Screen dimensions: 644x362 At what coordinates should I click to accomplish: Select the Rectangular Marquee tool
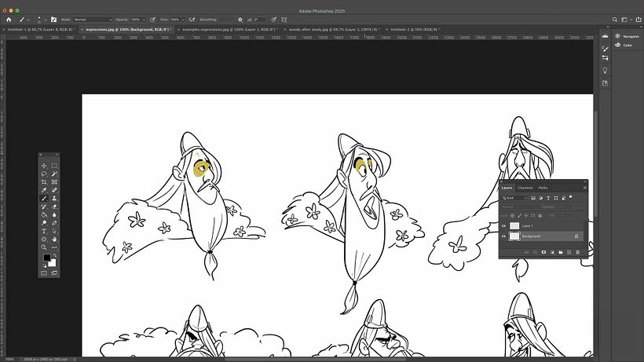point(54,166)
